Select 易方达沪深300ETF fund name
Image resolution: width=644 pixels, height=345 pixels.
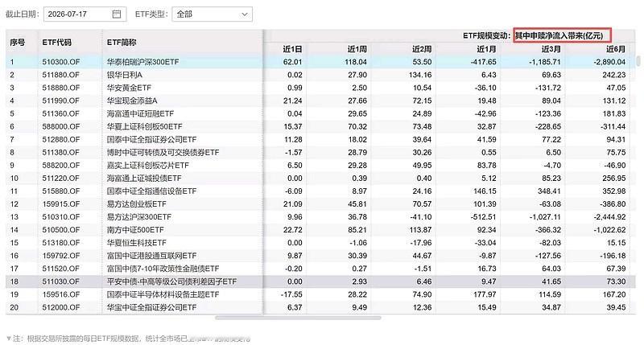click(139, 217)
